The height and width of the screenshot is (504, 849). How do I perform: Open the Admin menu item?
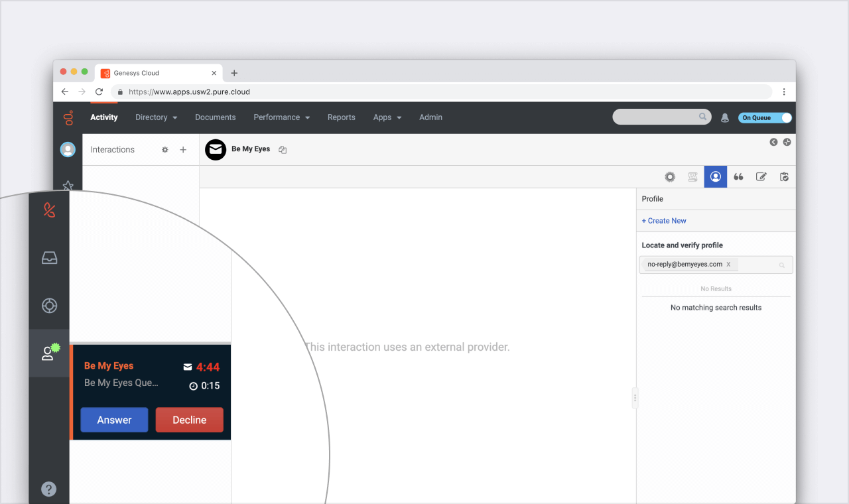point(430,117)
